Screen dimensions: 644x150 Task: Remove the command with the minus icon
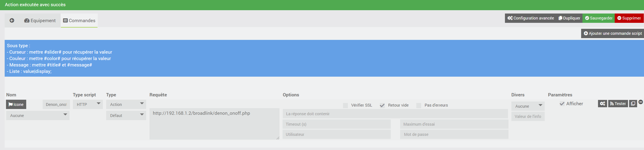[640, 102]
